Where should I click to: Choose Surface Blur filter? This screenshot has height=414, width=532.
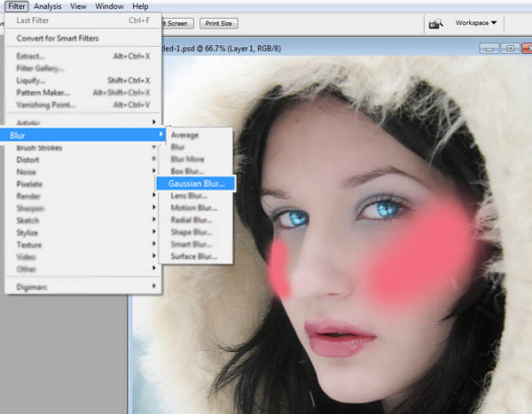click(x=195, y=257)
